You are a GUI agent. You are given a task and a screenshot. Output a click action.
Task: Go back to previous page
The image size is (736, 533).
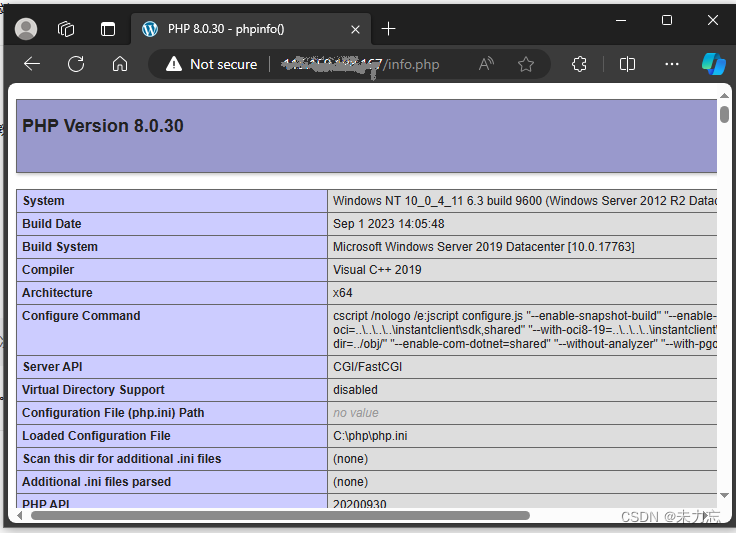(x=32, y=63)
